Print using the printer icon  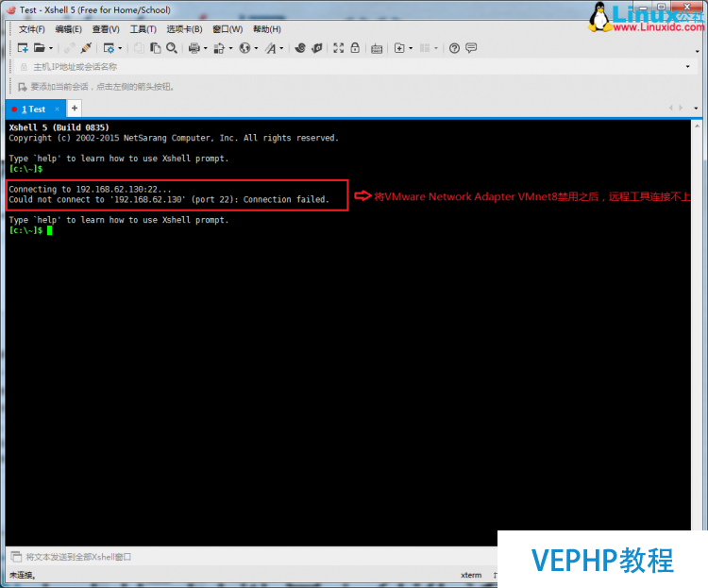click(194, 48)
